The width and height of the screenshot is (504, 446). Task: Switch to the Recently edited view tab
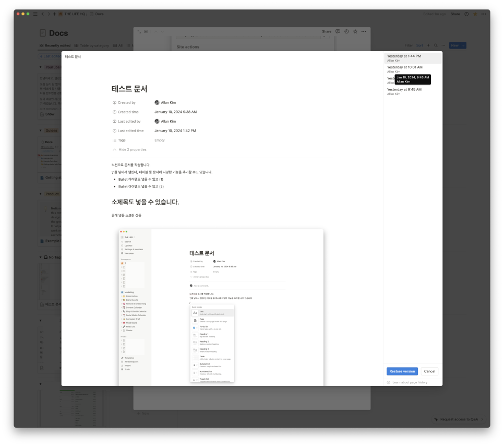click(55, 45)
